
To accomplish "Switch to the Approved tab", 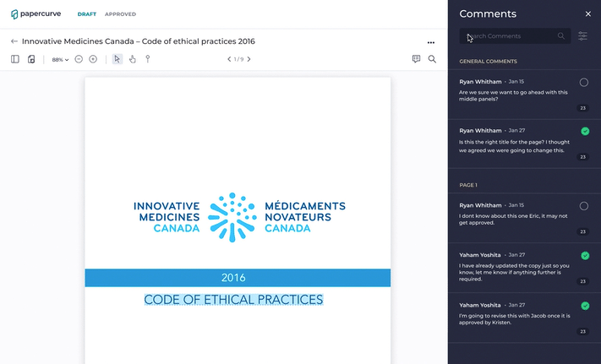I will point(120,14).
